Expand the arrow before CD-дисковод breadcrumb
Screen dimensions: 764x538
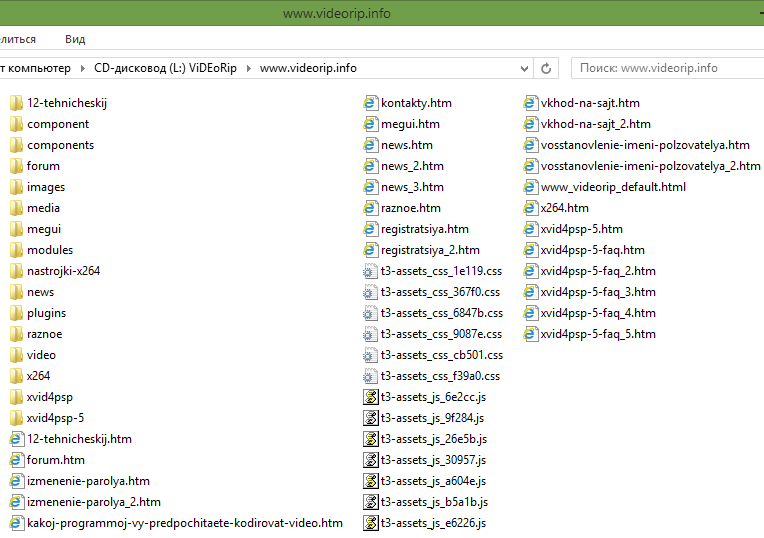83,68
